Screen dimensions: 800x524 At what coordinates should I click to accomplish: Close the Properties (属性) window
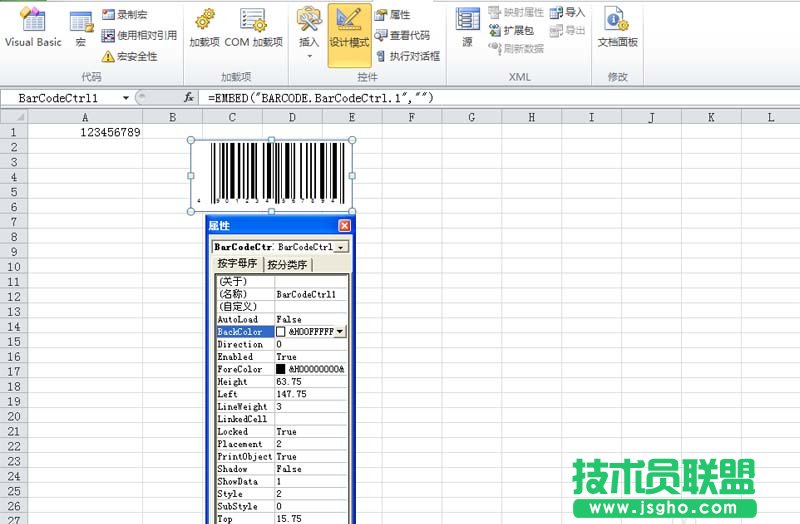(x=344, y=225)
